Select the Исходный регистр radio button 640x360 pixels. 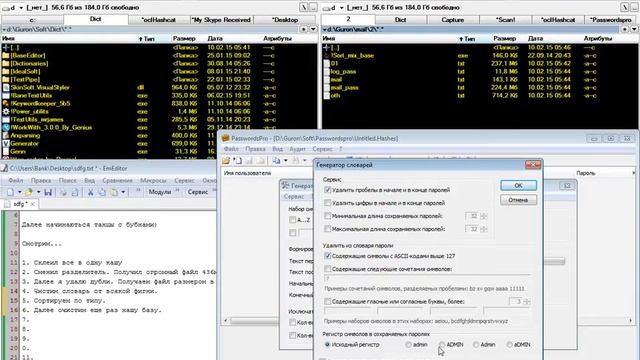[327, 344]
